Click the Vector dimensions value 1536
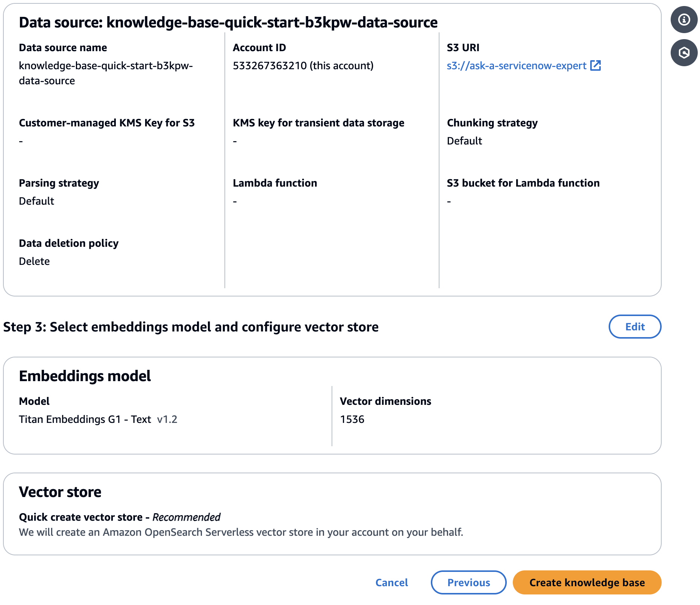 tap(352, 419)
